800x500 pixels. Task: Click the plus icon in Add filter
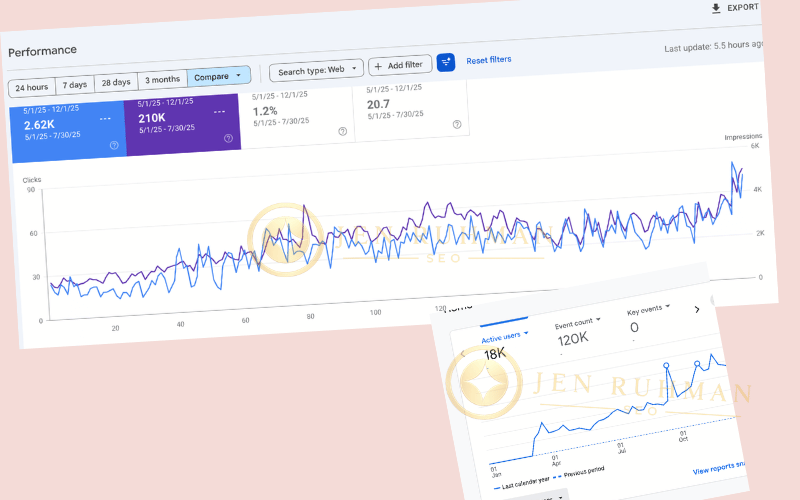click(x=378, y=66)
